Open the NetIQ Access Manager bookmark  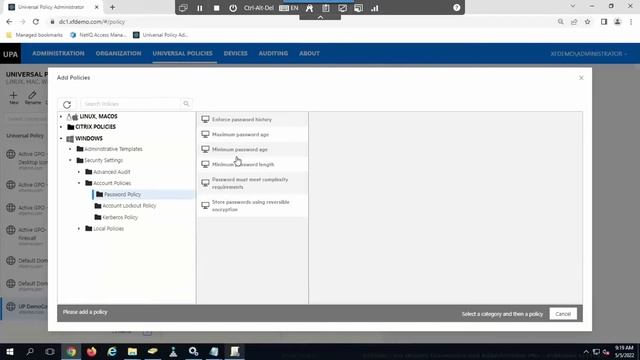[x=98, y=35]
